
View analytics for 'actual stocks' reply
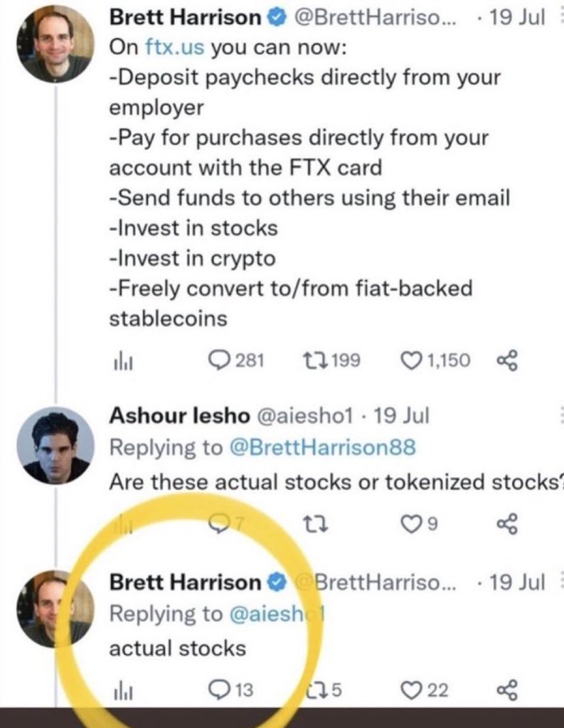[119, 688]
